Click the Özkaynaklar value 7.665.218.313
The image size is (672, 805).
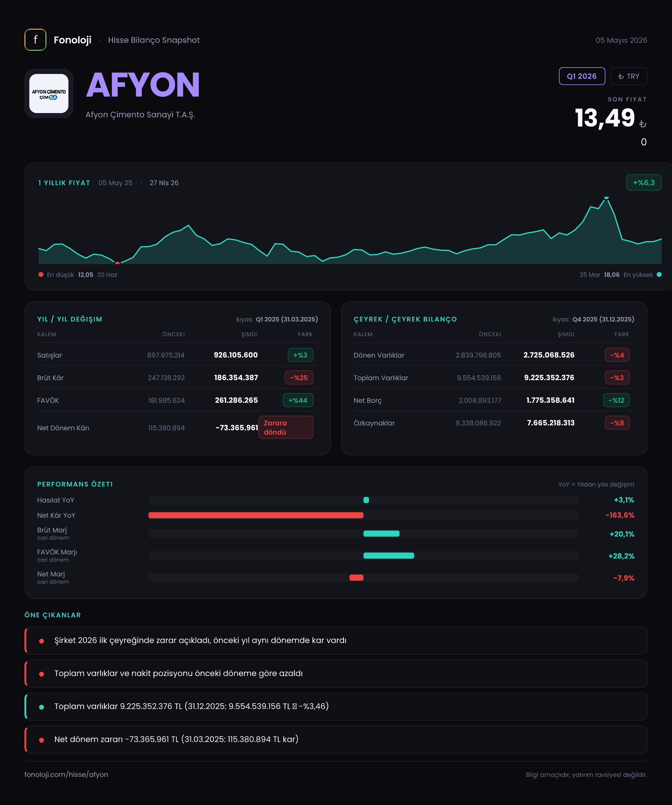[550, 423]
